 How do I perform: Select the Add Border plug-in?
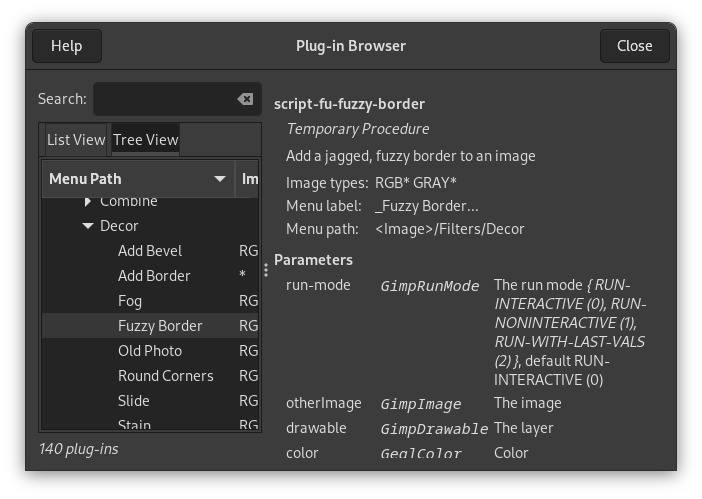(x=154, y=276)
